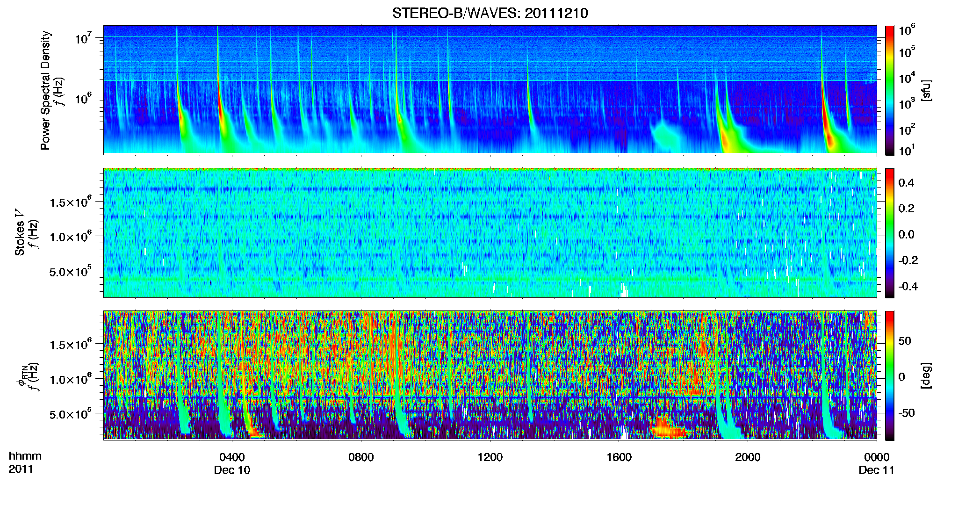Click the "0800" time axis label
This screenshot has height=505, width=980.
[x=361, y=457]
